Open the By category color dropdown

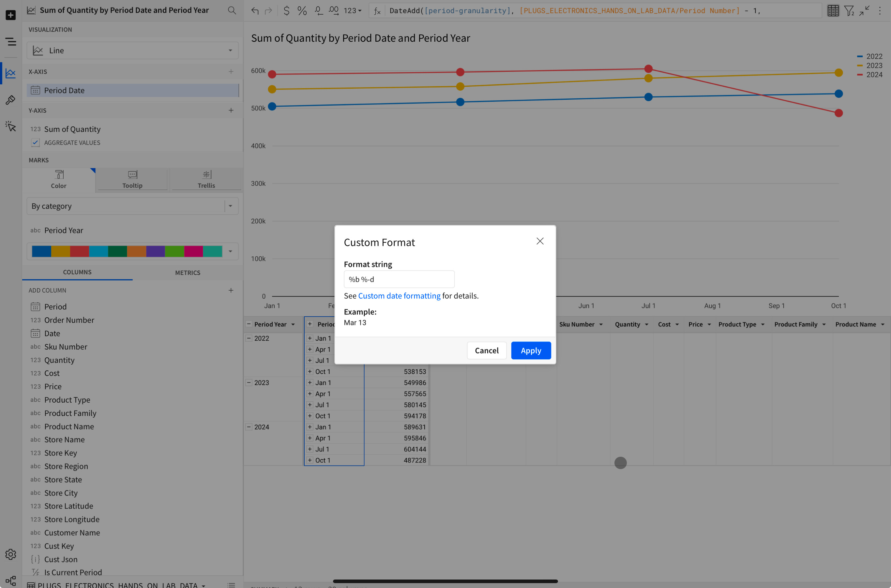(x=231, y=206)
